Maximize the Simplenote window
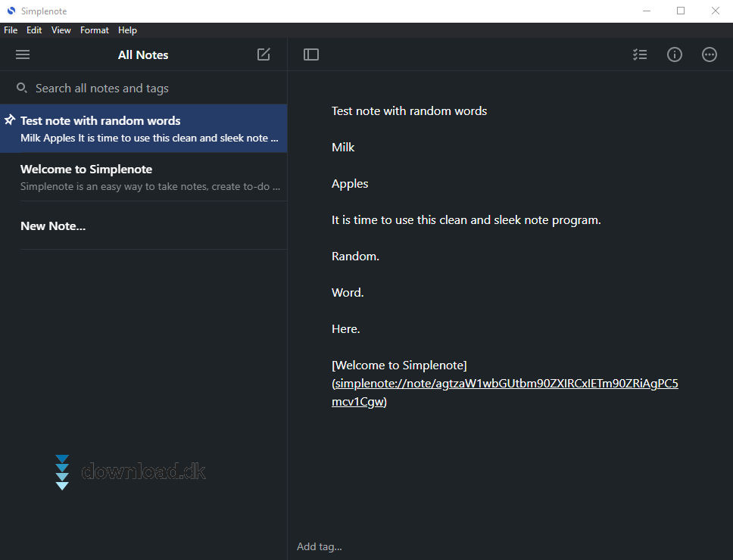 click(681, 11)
